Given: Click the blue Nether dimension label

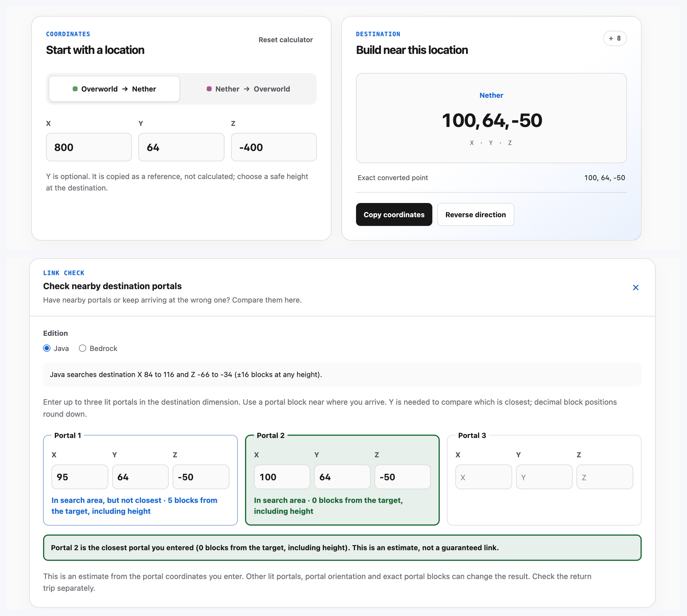Looking at the screenshot, I should (x=491, y=95).
